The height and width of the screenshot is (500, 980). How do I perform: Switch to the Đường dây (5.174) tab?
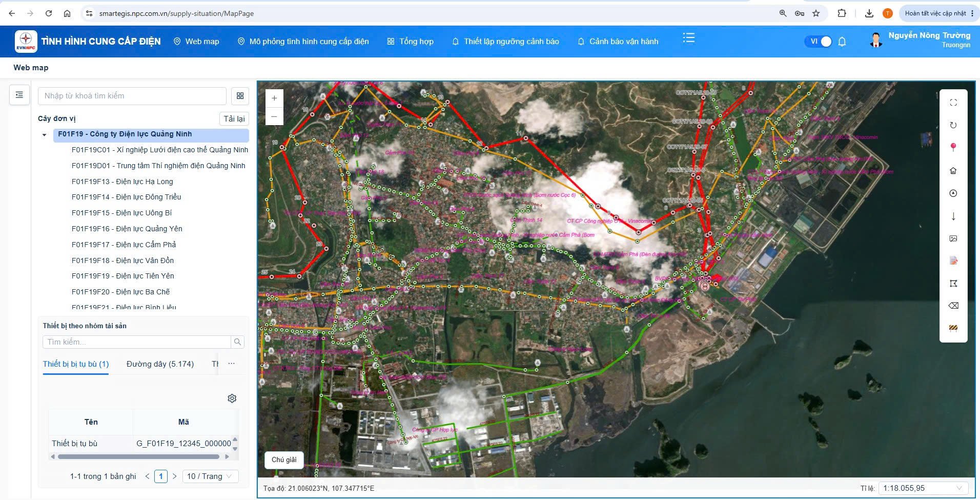[160, 364]
